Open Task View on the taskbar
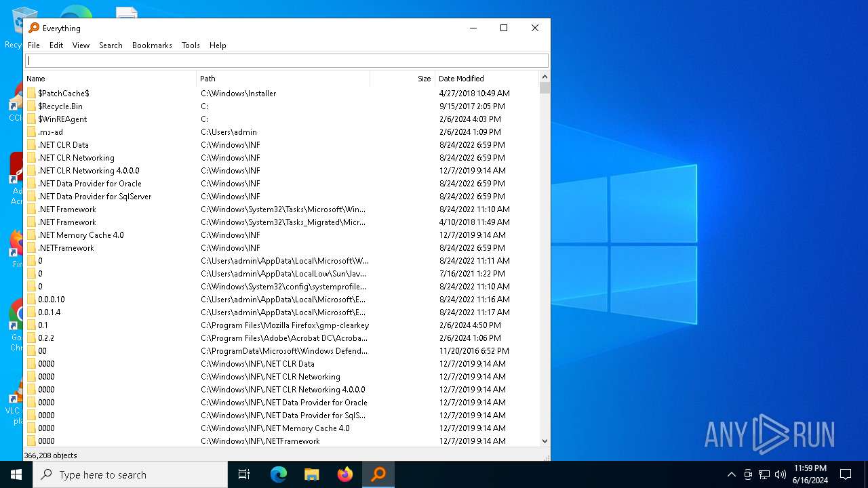Viewport: 868px width, 488px height. [244, 474]
